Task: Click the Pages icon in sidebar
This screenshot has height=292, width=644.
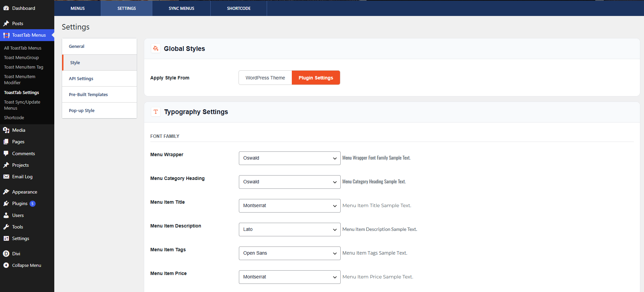Action: 6,142
